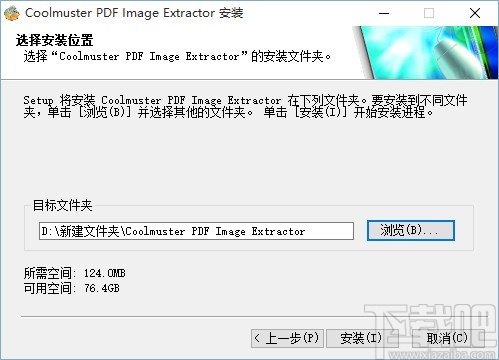Click the 安装(I) install button
This screenshot has width=499, height=360.
coord(362,339)
